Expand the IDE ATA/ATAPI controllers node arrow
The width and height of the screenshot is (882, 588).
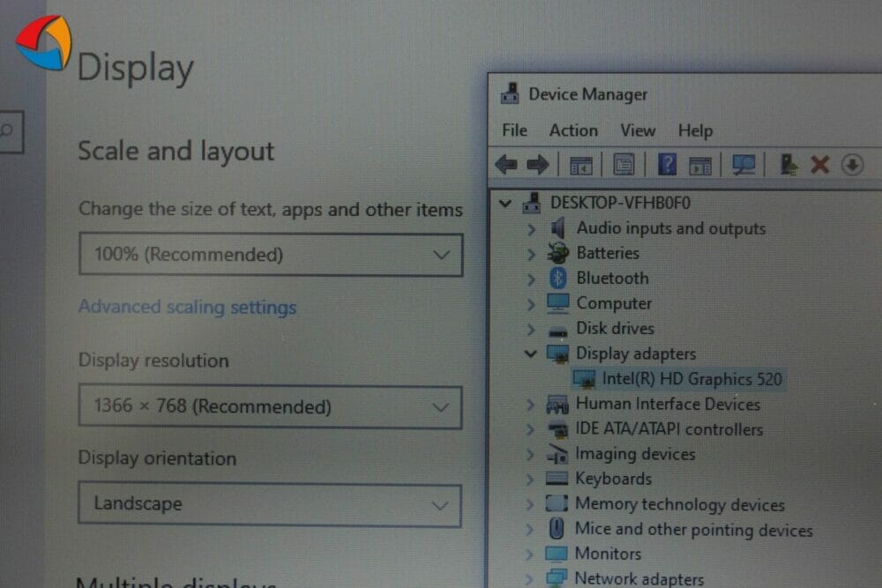click(x=530, y=429)
